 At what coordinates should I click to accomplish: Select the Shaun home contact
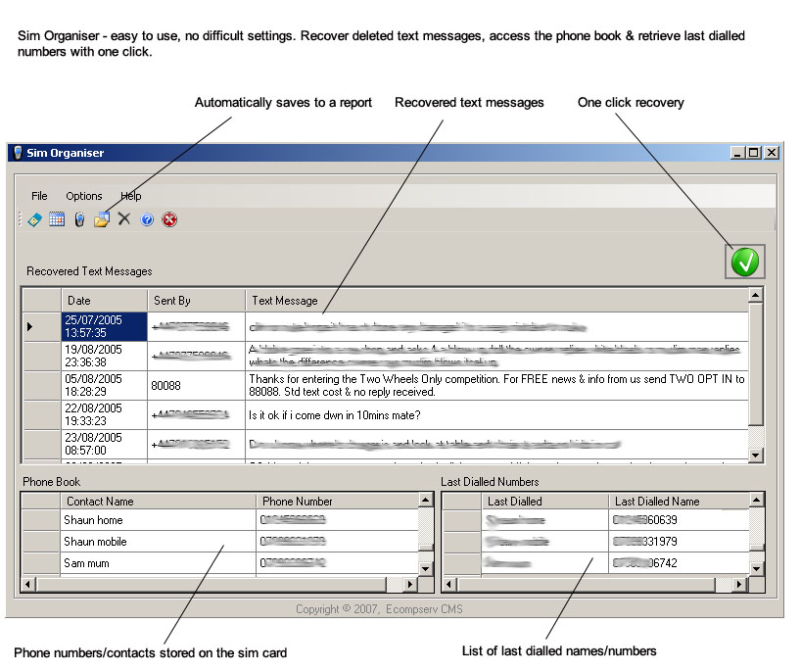click(159, 520)
